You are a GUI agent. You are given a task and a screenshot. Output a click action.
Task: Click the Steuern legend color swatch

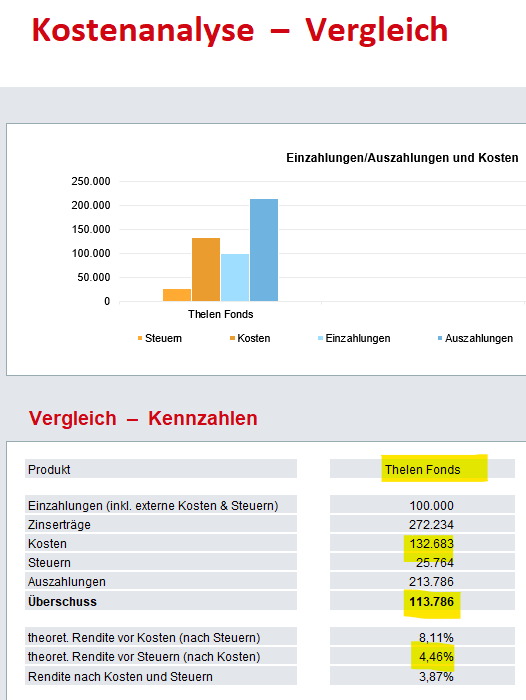140,338
